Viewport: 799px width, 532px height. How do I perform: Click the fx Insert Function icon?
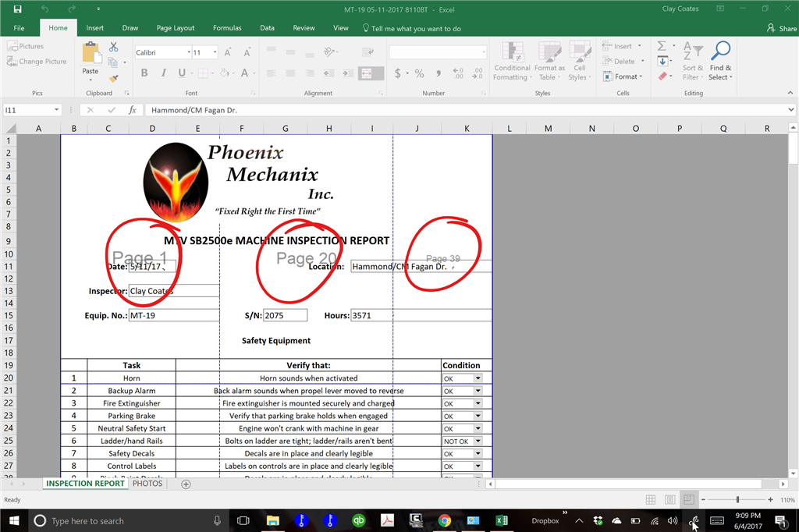[x=133, y=110]
